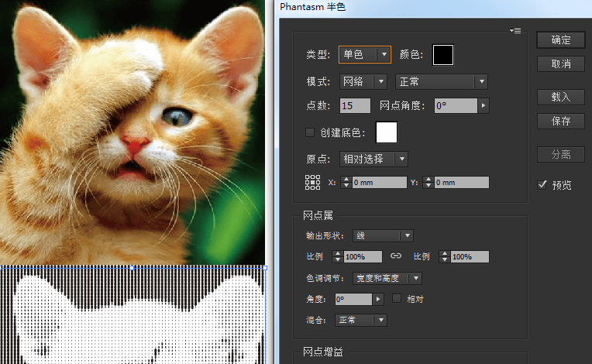Open the 输出形状 线 dropdown
Image resolution: width=592 pixels, height=364 pixels.
click(383, 235)
